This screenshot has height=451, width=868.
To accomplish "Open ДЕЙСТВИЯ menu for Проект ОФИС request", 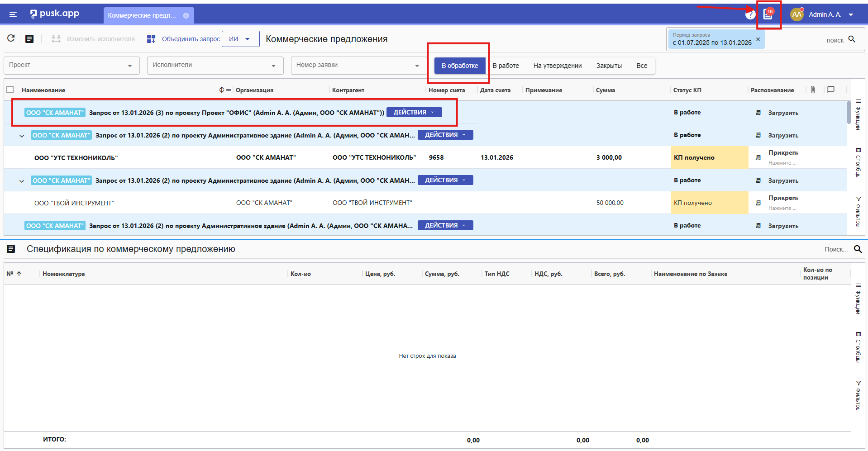I will click(414, 112).
